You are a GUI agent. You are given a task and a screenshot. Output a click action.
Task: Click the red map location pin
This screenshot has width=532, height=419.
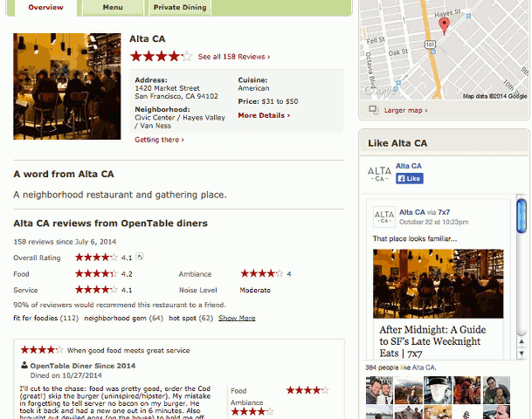point(444,26)
